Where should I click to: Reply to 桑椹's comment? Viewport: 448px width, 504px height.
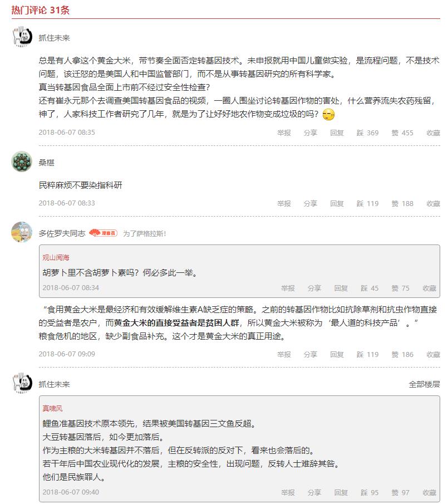point(337,203)
